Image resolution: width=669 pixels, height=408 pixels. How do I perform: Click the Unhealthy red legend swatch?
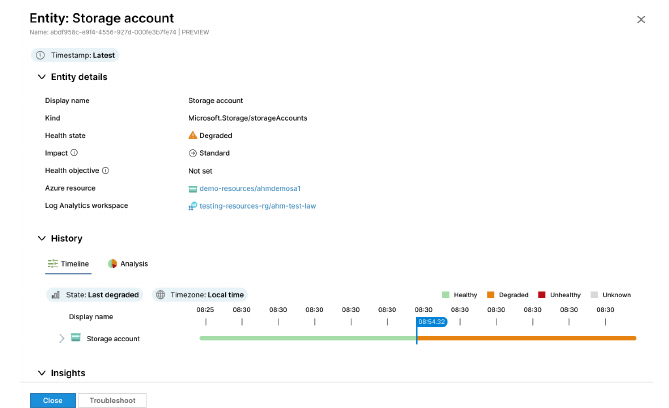tap(542, 294)
